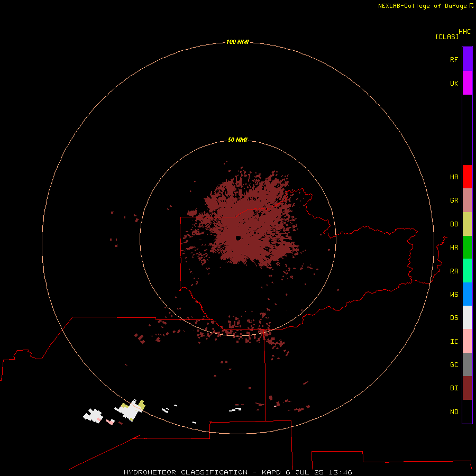Screen dimensions: 476x476
Task: Select the gray GC legend swatch
Action: [467, 364]
